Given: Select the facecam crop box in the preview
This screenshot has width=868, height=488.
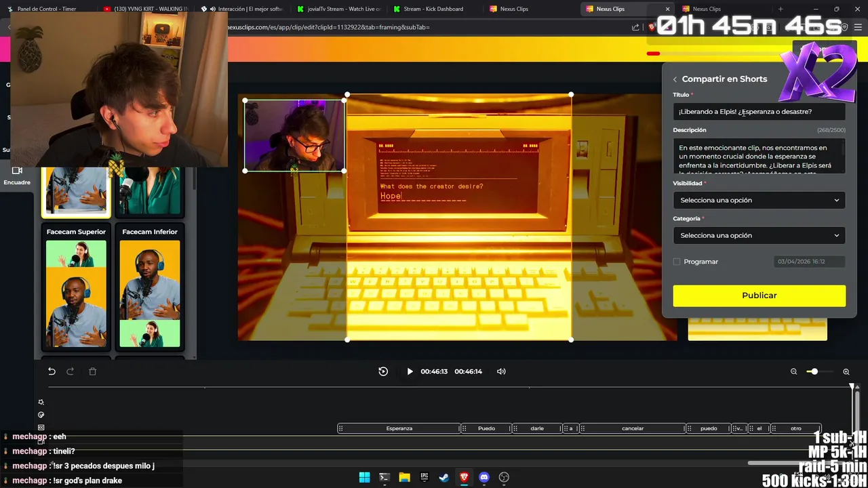Looking at the screenshot, I should 295,136.
